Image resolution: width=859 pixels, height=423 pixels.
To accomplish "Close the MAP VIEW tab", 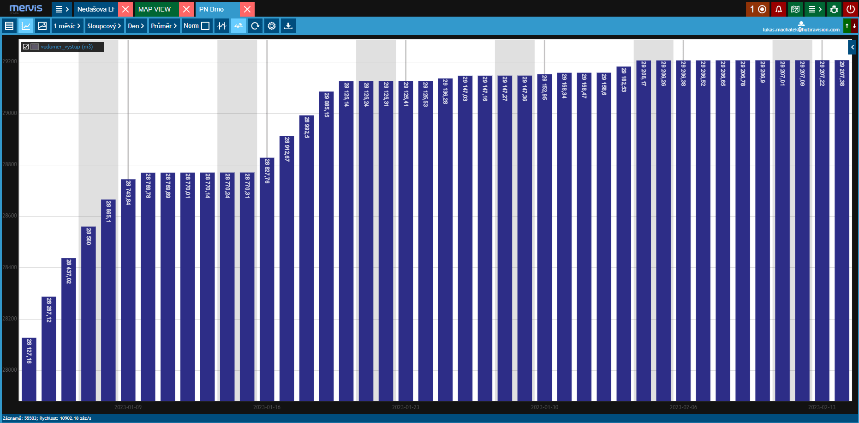I will [x=187, y=8].
